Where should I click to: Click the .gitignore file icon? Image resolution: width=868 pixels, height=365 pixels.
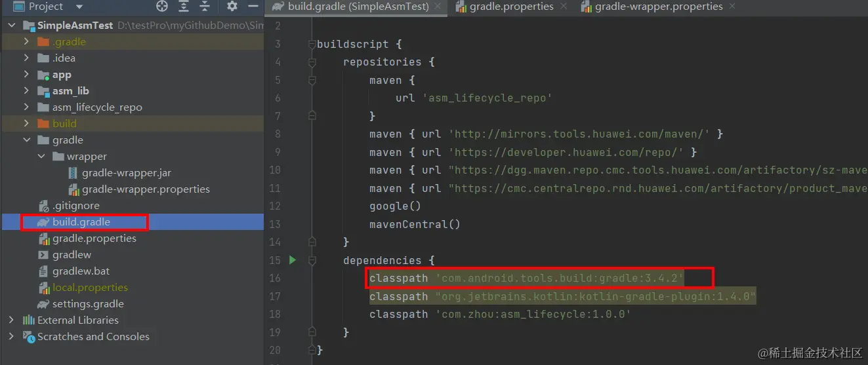44,206
